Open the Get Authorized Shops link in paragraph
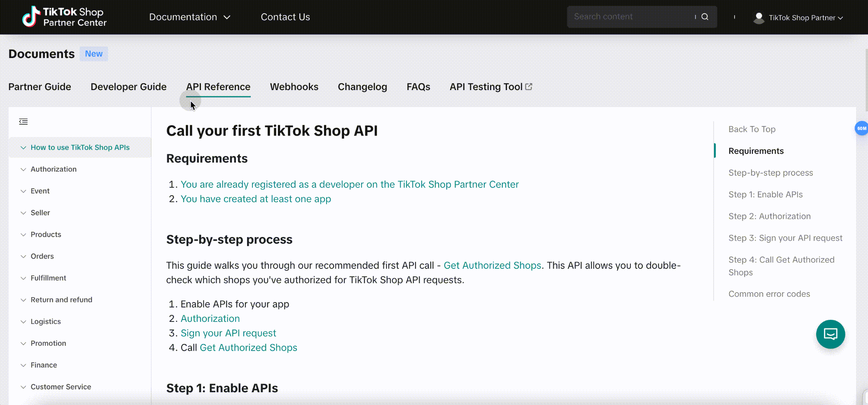 click(x=492, y=265)
